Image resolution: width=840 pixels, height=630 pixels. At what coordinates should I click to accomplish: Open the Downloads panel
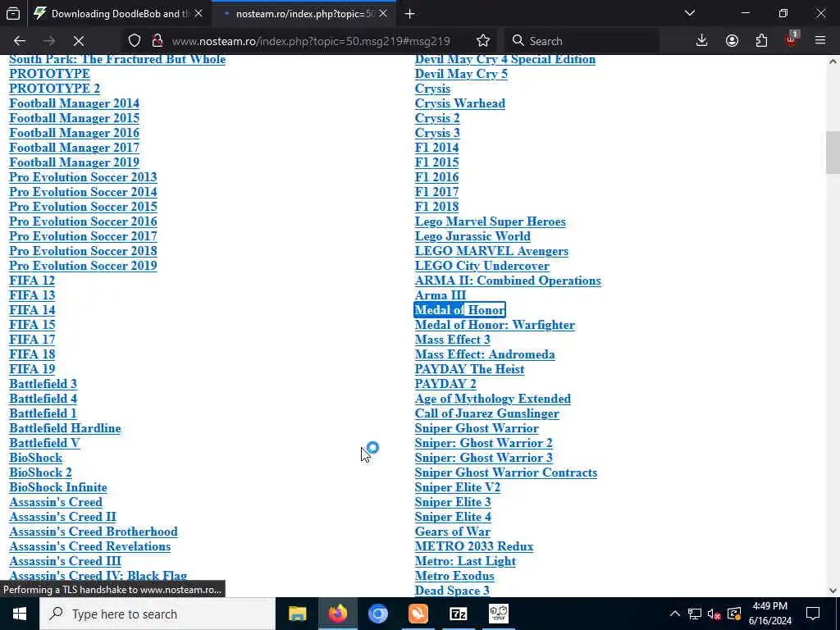tap(702, 41)
